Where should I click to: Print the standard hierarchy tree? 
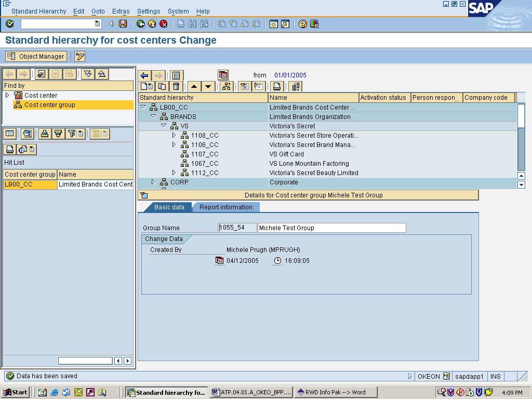[x=277, y=87]
